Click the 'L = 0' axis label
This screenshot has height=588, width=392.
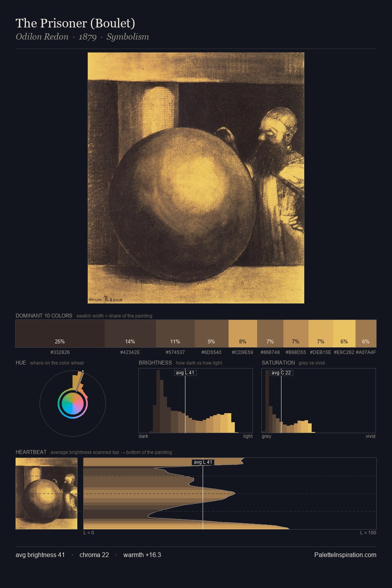pyautogui.click(x=89, y=533)
